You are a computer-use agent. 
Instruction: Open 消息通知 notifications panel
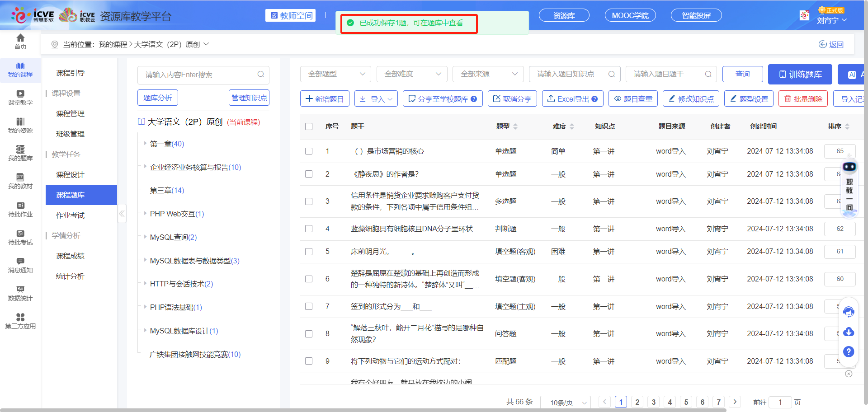point(20,266)
